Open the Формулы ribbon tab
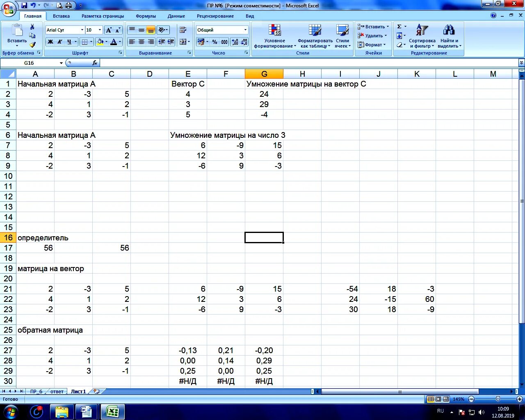This screenshot has height=420, width=525. pyautogui.click(x=146, y=16)
